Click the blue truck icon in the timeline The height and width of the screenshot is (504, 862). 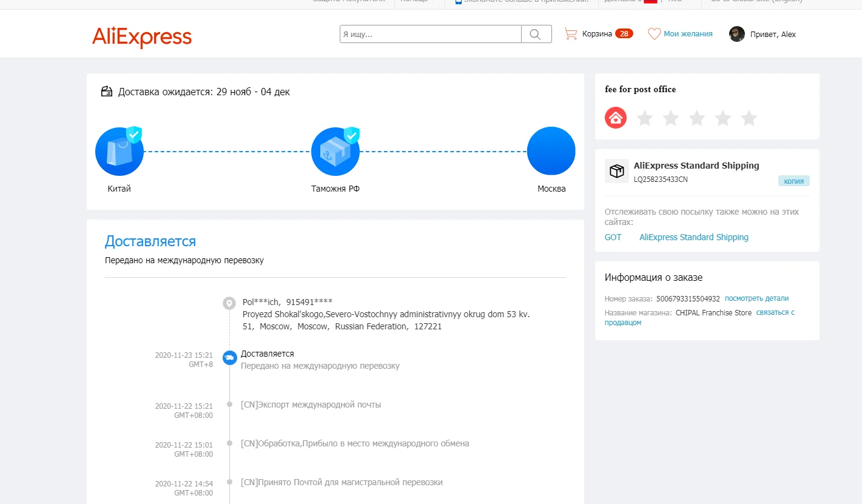click(229, 358)
